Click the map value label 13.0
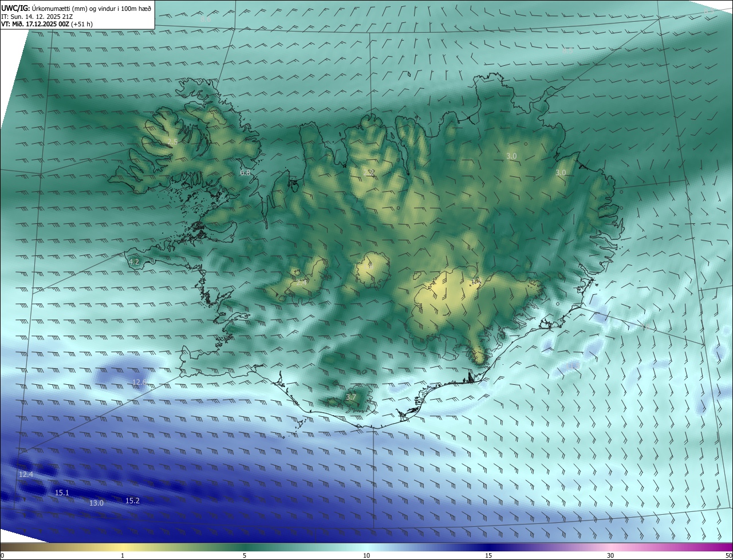 [x=96, y=503]
